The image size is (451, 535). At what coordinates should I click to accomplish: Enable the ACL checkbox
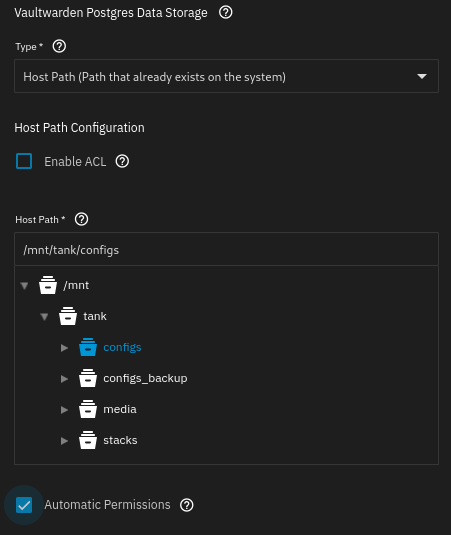point(24,161)
